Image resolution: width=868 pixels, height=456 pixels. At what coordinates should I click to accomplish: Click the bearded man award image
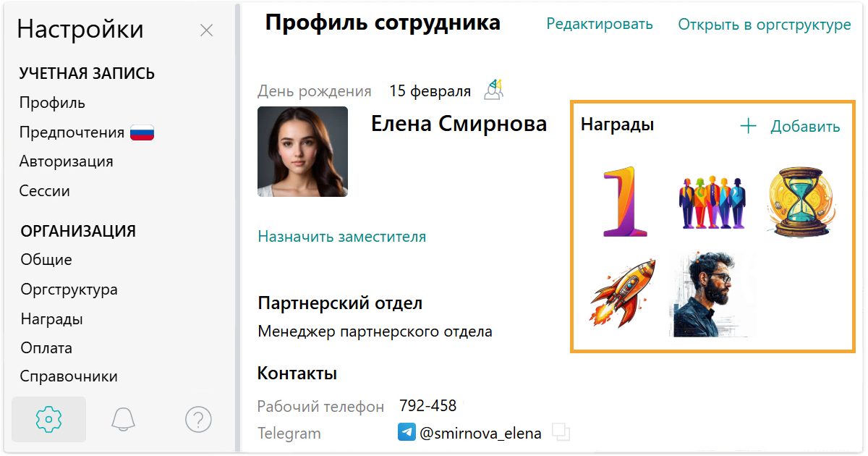tap(712, 293)
